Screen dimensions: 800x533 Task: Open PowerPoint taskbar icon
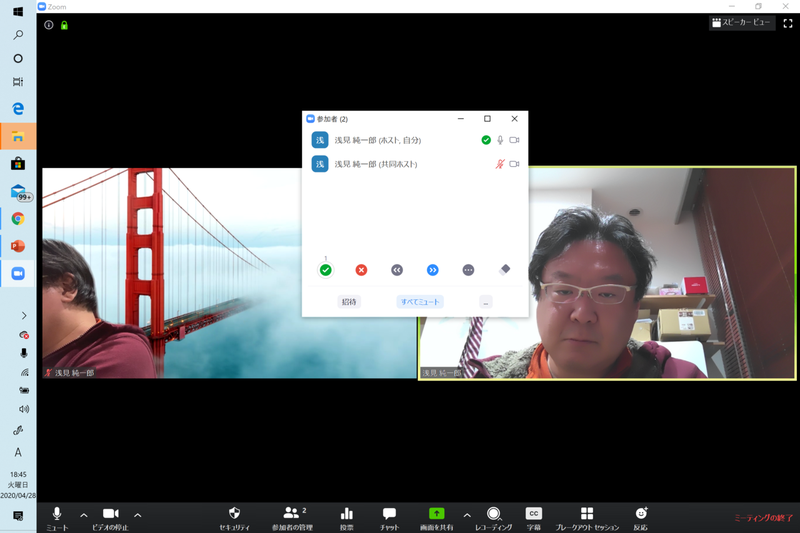[x=18, y=246]
